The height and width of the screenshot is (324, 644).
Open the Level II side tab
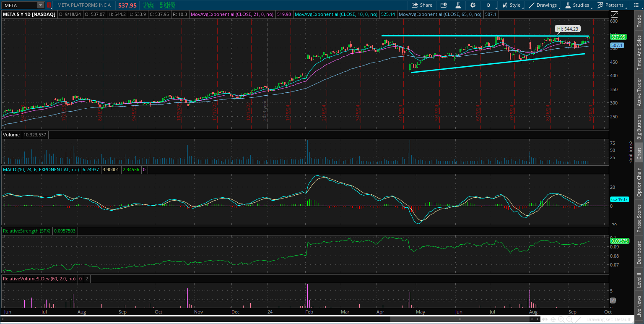pyautogui.click(x=639, y=280)
